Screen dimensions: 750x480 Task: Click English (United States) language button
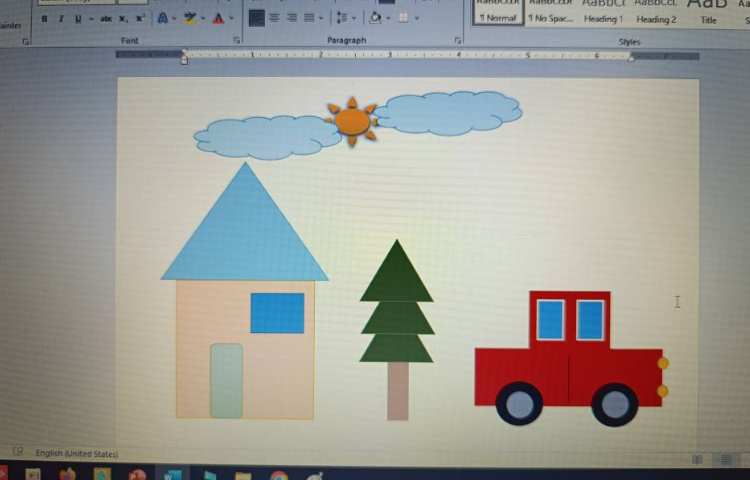[x=77, y=454]
